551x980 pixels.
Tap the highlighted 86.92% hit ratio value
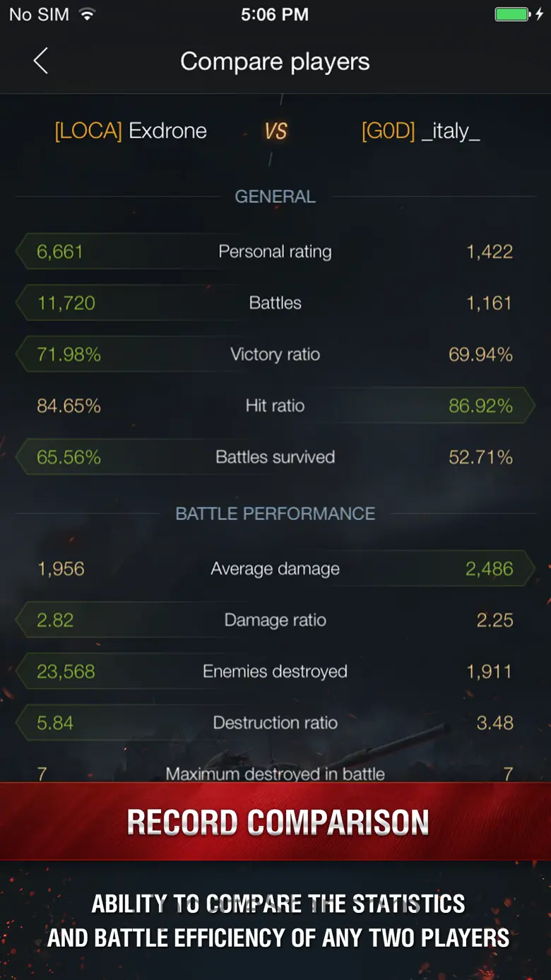480,406
